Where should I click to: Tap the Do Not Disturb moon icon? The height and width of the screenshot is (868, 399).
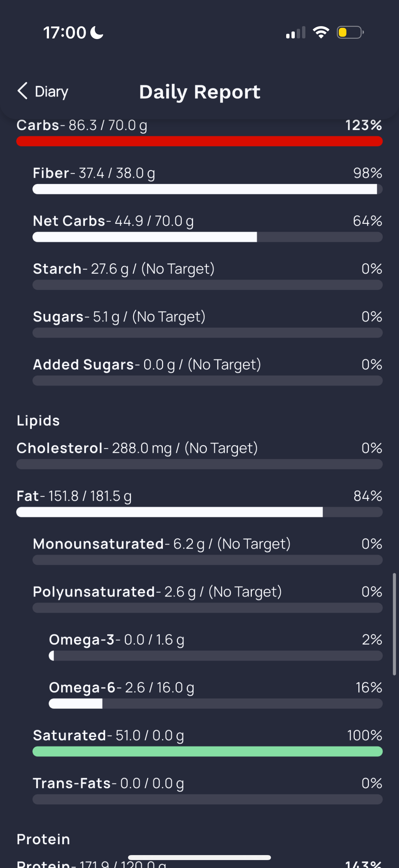tap(97, 33)
